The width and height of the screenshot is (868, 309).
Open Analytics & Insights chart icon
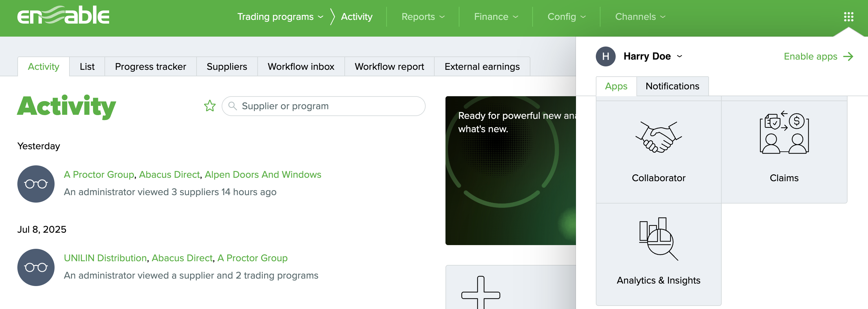click(x=658, y=239)
